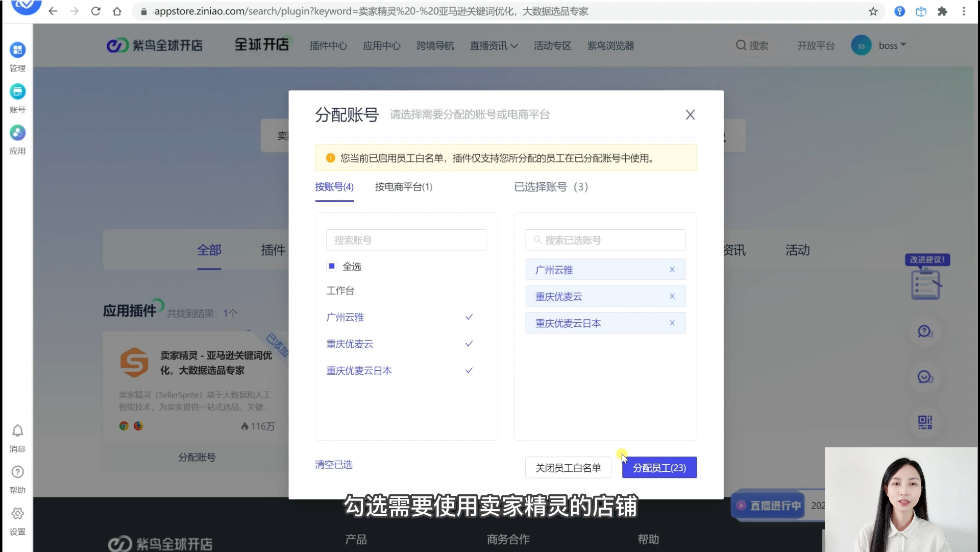Switch to the 按账号(4) tab
This screenshot has height=552, width=980.
pos(334,187)
